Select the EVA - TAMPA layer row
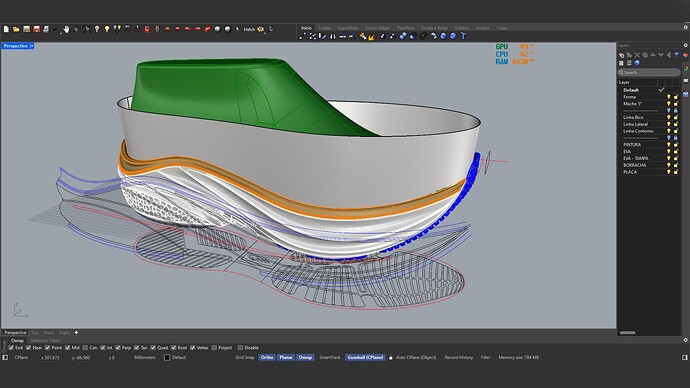The image size is (690, 388). [649, 158]
